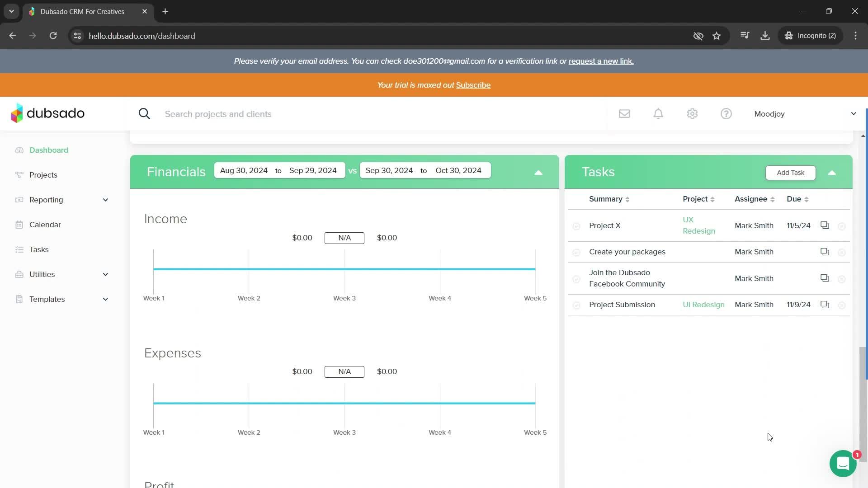The width and height of the screenshot is (868, 488).
Task: Open comments icon for Project Submission task
Action: pos(825,305)
